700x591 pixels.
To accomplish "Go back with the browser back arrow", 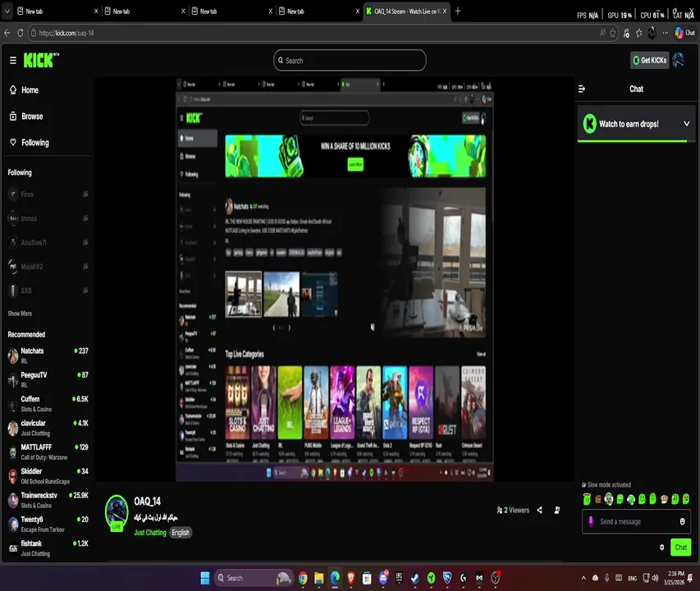I will [7, 33].
